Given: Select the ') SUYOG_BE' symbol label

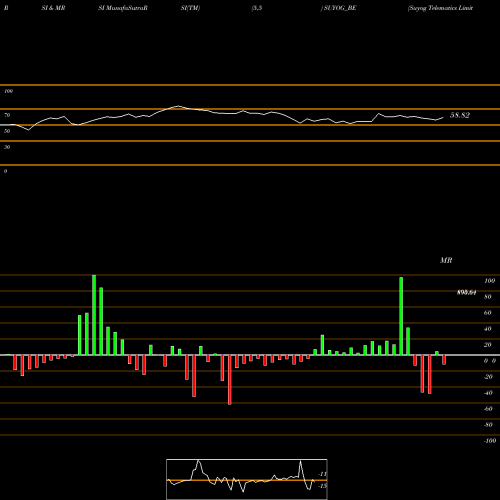Looking at the screenshot, I should tap(339, 8).
